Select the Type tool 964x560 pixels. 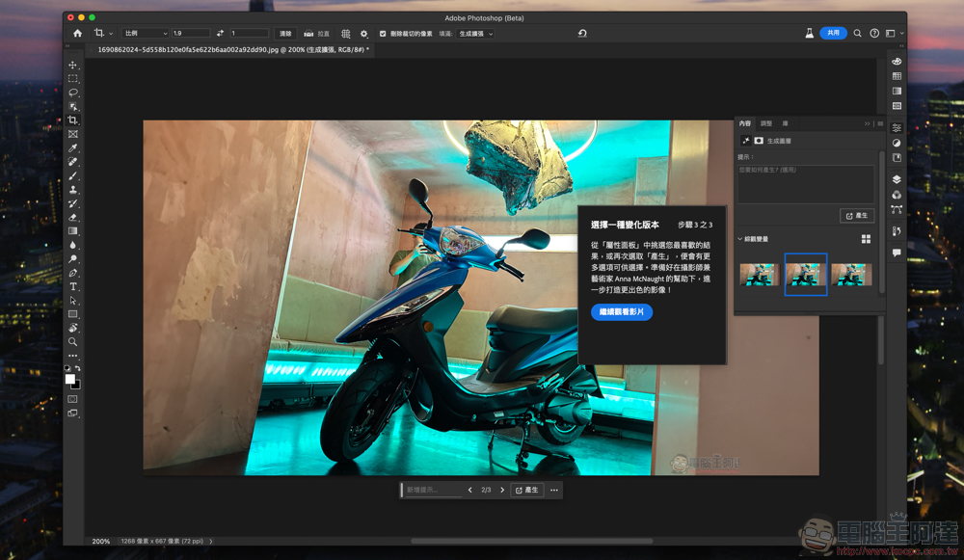(73, 286)
